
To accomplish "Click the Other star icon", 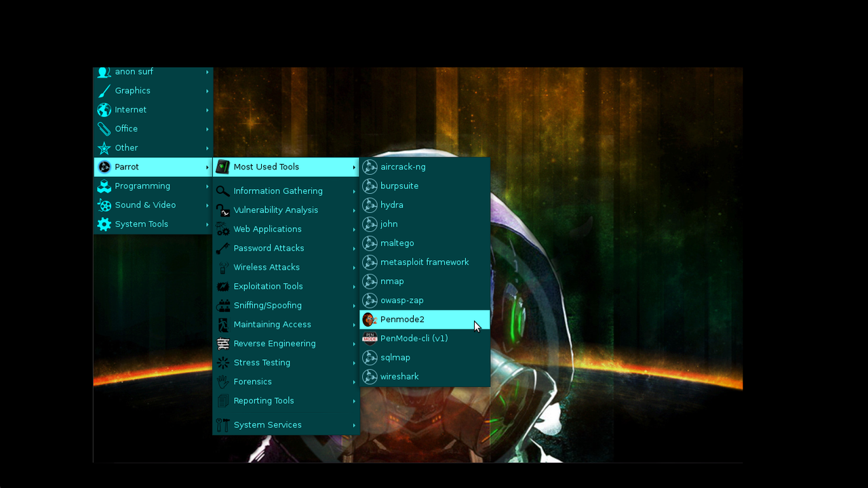I will tap(104, 148).
